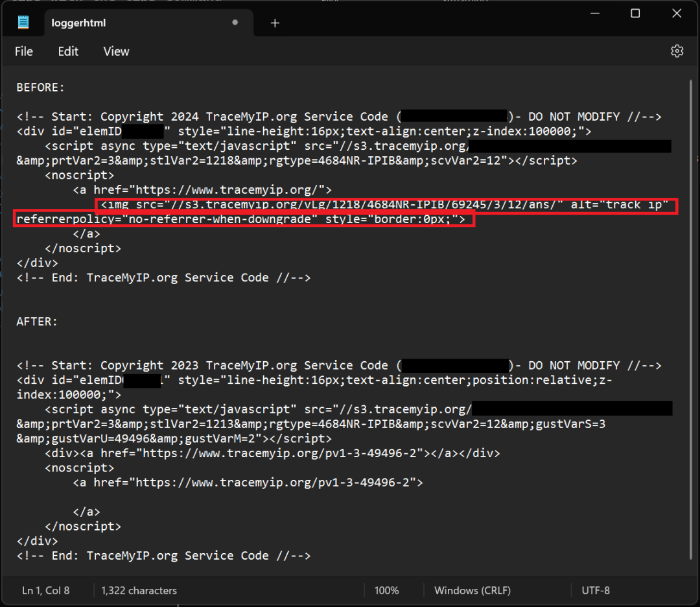The height and width of the screenshot is (607, 700).
Task: Click the line with 'stlVar2=1213'
Action: (310, 424)
